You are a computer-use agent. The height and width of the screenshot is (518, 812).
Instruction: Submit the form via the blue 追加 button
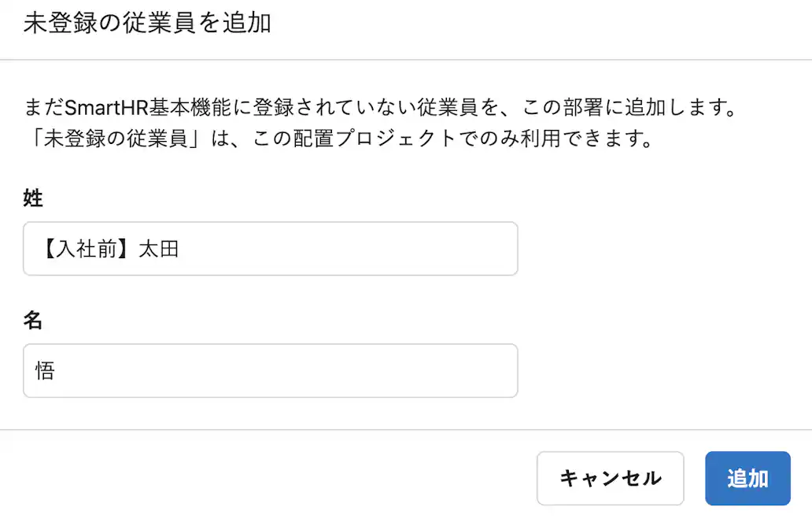[x=747, y=478]
